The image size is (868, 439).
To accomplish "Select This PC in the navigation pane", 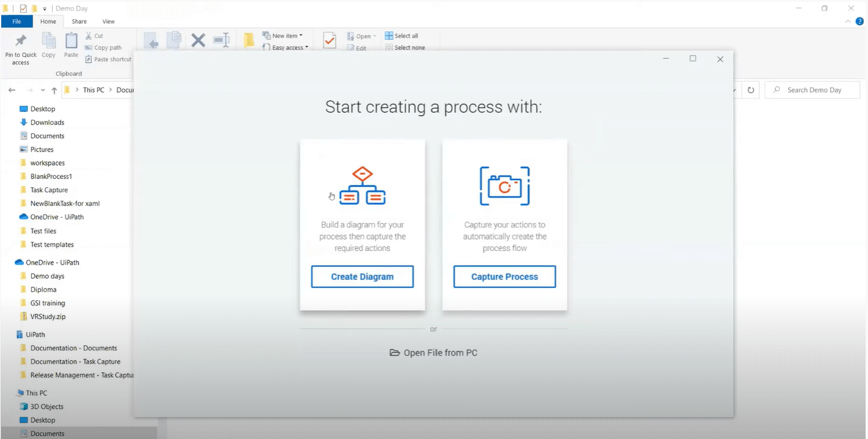I will coord(36,393).
